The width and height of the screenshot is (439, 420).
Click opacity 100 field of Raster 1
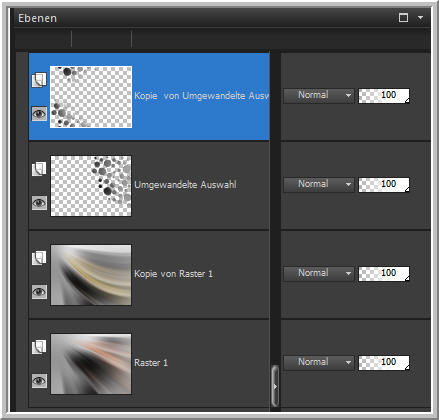pos(384,362)
